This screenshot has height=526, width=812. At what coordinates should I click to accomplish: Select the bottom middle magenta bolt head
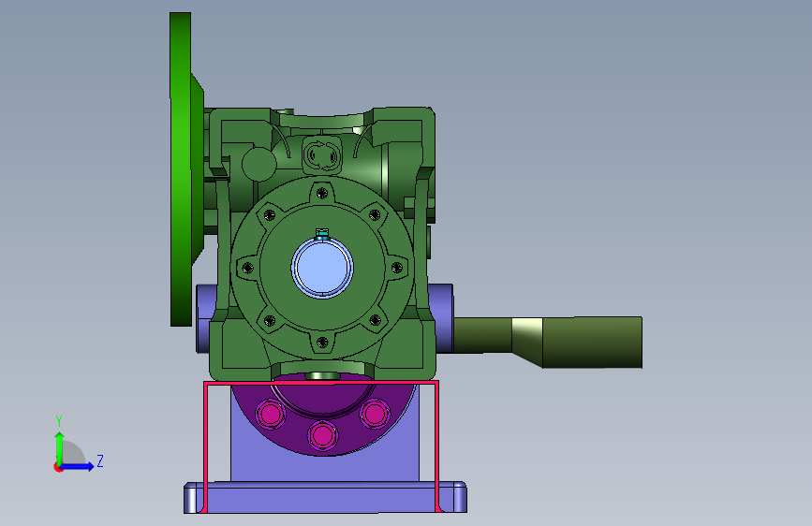[x=322, y=435]
